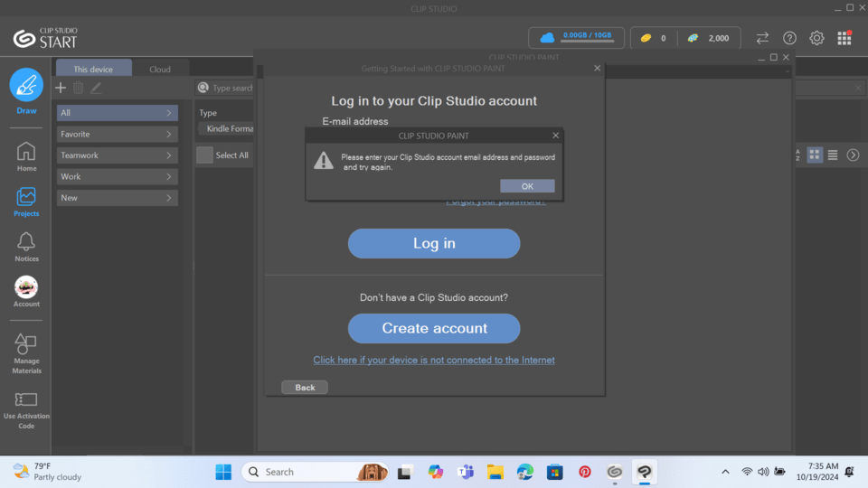Click the sync transfer arrows icon
868x488 pixels.
pyautogui.click(x=762, y=38)
